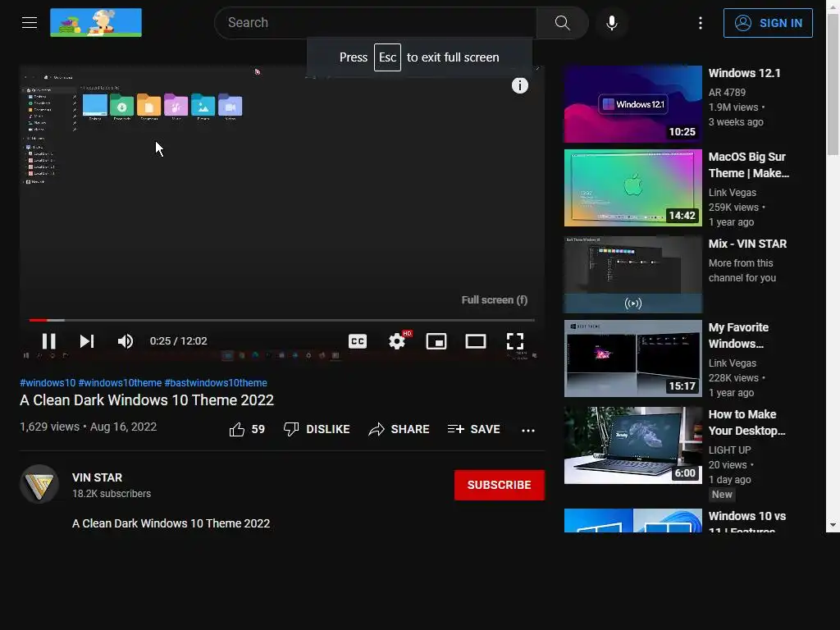Image resolution: width=840 pixels, height=630 pixels.
Task: Click the LIGHT UP channel name
Action: click(729, 450)
